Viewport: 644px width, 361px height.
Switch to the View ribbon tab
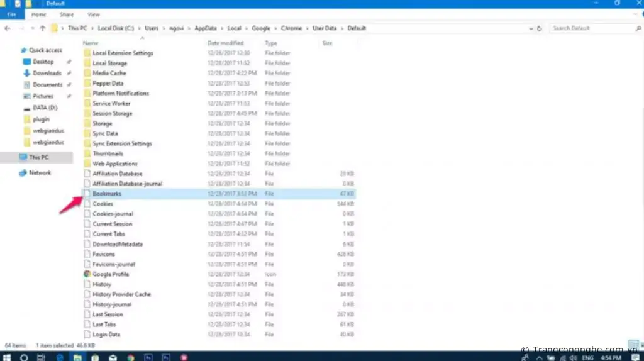click(x=93, y=14)
